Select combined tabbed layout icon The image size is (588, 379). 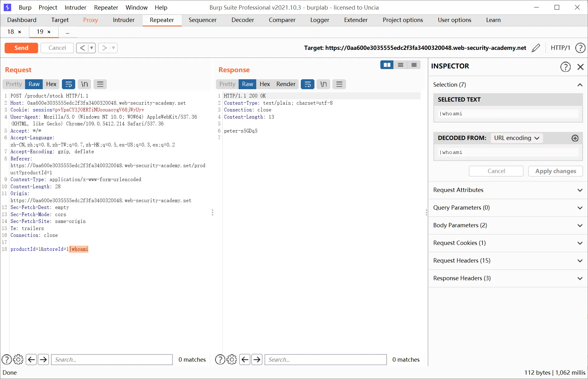pyautogui.click(x=414, y=65)
